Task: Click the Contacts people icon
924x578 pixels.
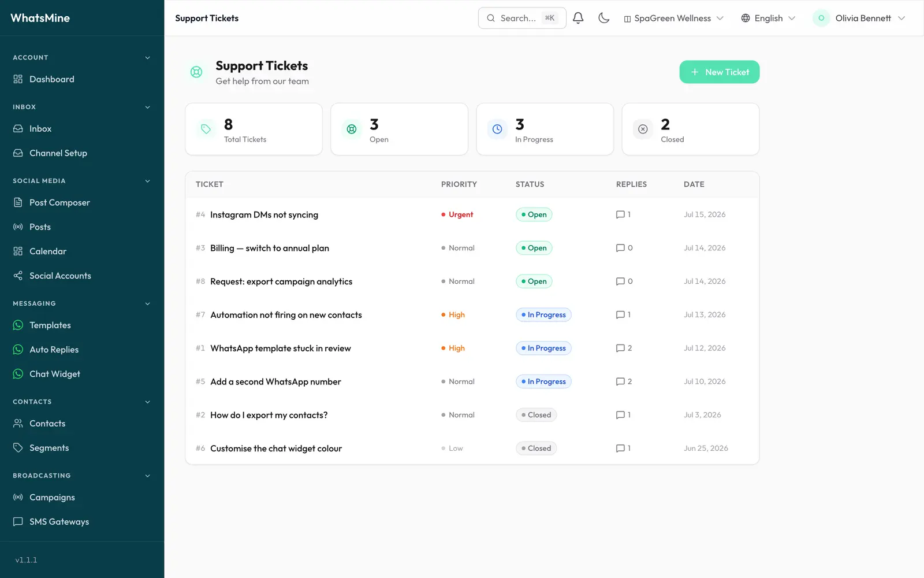Action: (18, 424)
